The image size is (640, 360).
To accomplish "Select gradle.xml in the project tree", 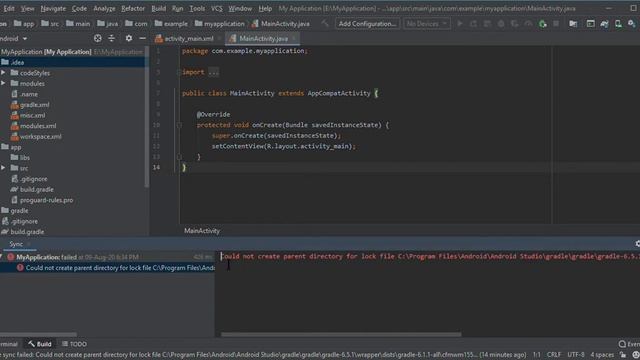I will [31, 104].
